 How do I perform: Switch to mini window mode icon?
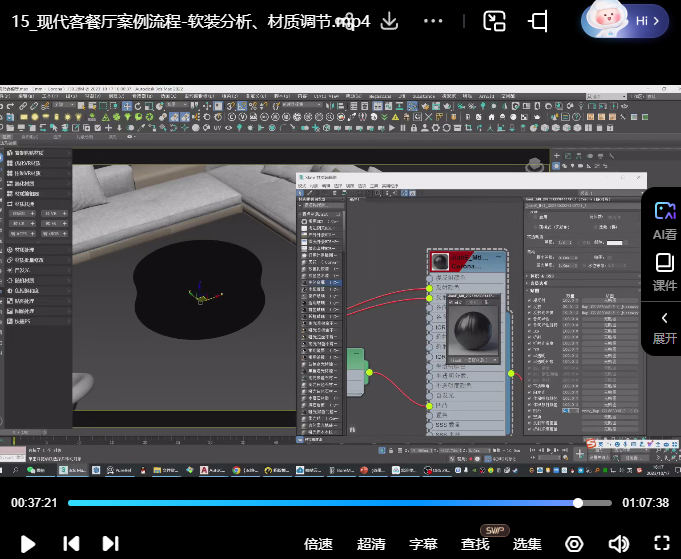tap(539, 21)
